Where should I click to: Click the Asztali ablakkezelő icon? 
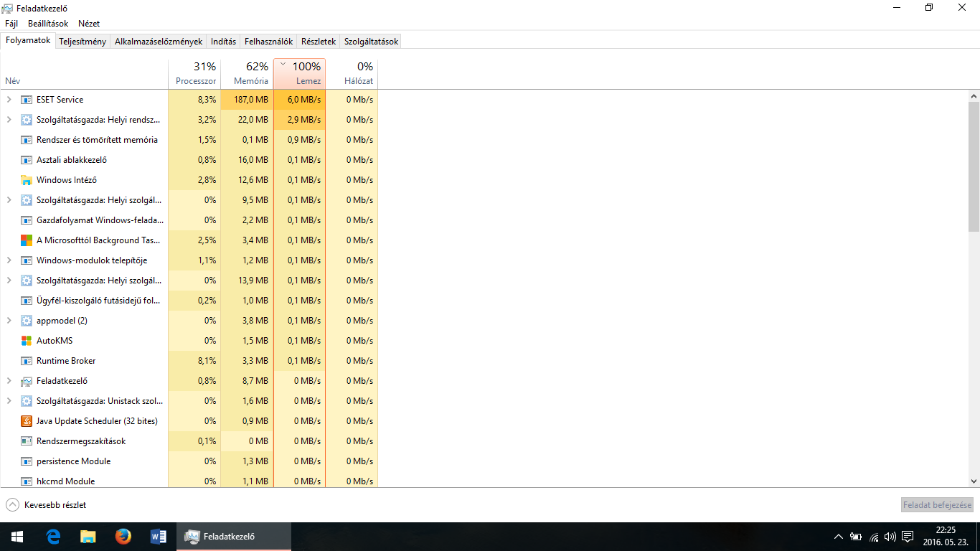click(x=27, y=160)
